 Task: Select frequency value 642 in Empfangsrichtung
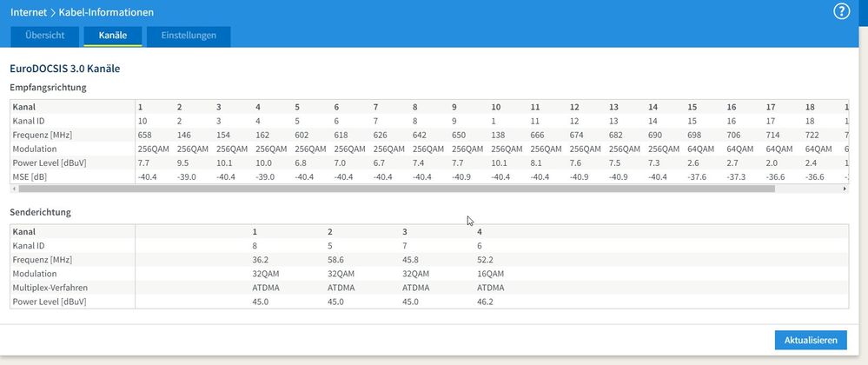click(x=419, y=135)
